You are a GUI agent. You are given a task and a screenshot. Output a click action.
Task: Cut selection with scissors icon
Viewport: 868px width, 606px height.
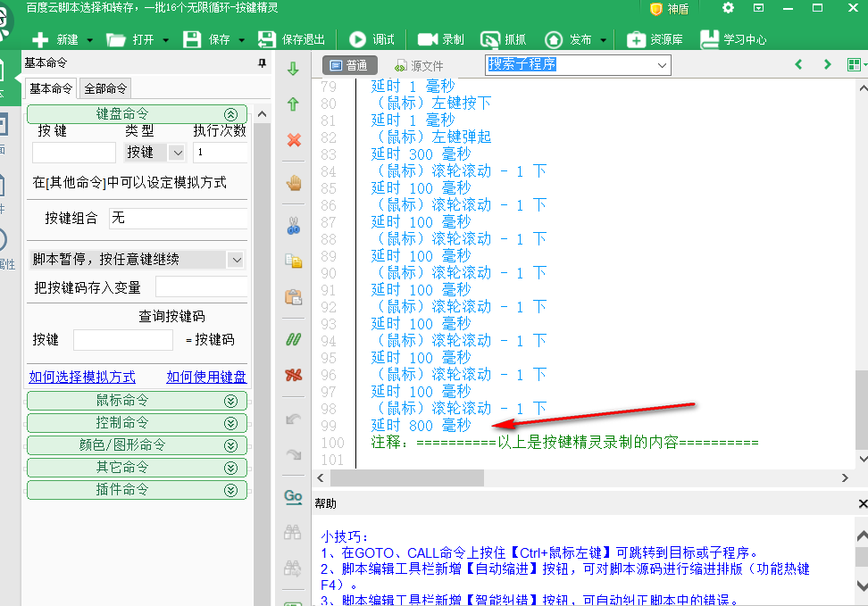tap(294, 225)
